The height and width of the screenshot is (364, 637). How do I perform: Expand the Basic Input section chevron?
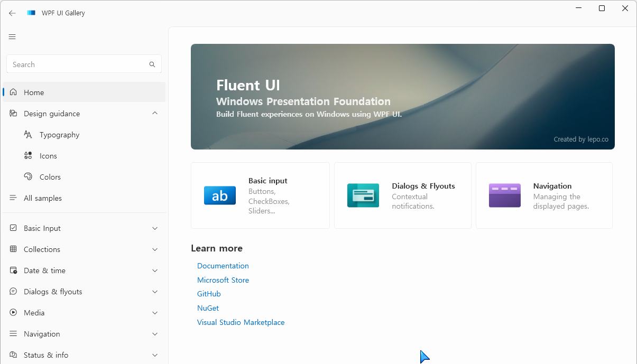[x=155, y=228]
